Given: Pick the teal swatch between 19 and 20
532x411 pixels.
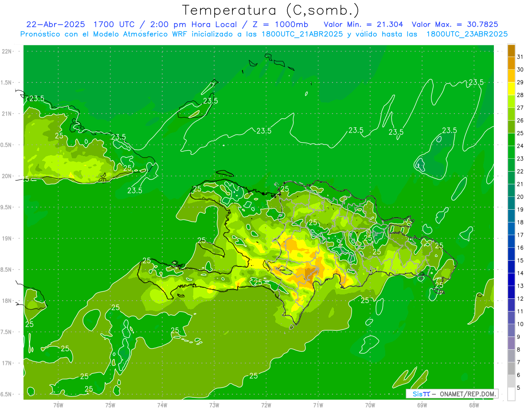Looking at the screenshot, I should click(511, 203).
